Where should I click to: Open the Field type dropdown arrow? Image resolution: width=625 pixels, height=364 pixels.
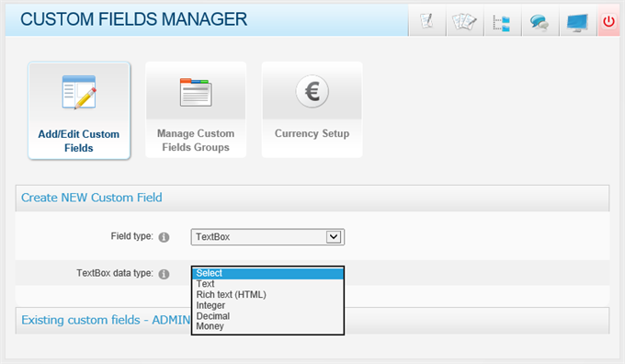pyautogui.click(x=334, y=237)
